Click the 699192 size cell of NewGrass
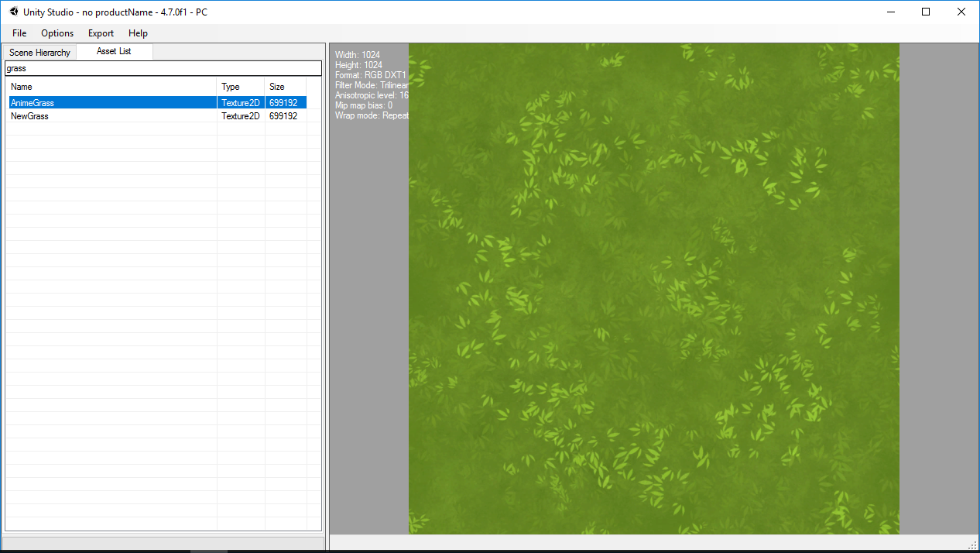Screen dimensions: 980x553 (286, 116)
